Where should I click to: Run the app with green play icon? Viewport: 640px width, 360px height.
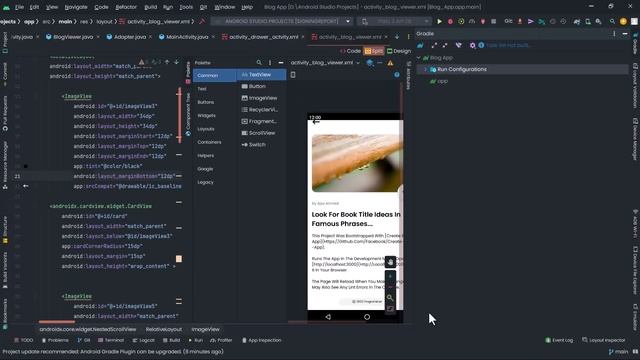439,21
